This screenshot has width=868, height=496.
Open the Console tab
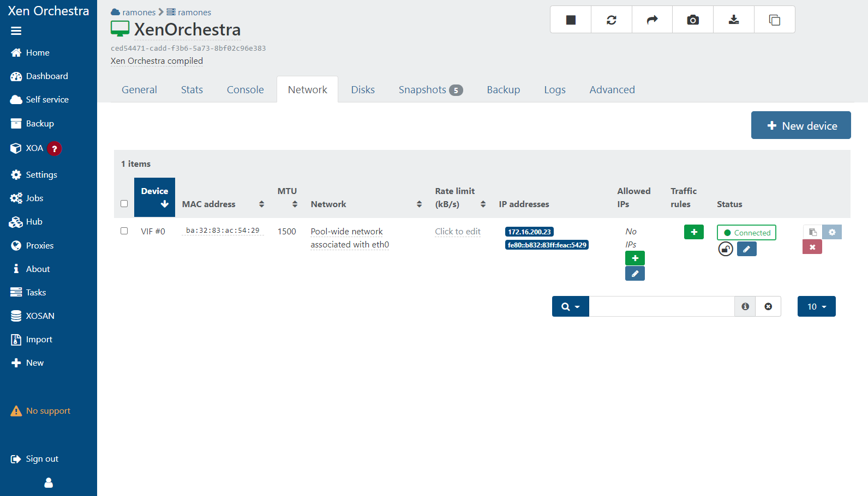coord(246,89)
